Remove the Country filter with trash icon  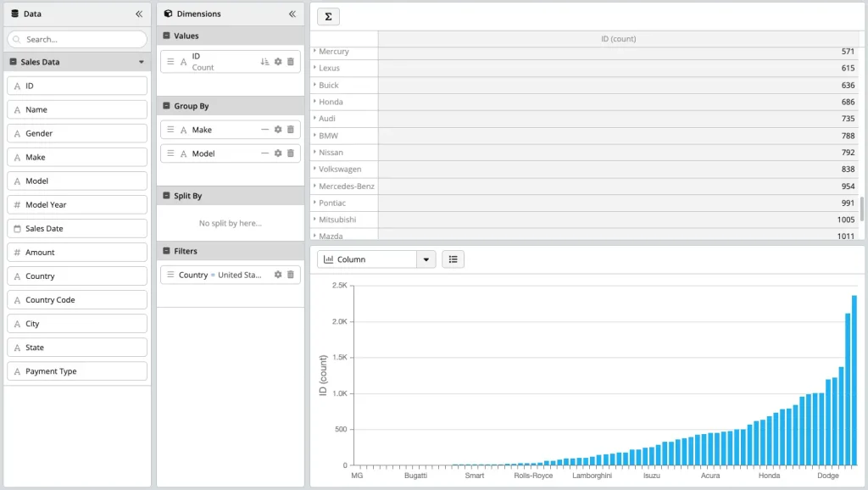point(291,275)
